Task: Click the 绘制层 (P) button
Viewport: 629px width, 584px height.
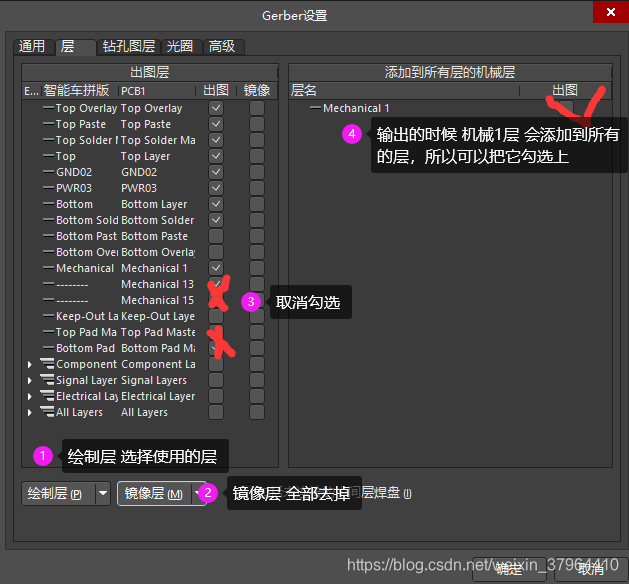Action: 59,493
